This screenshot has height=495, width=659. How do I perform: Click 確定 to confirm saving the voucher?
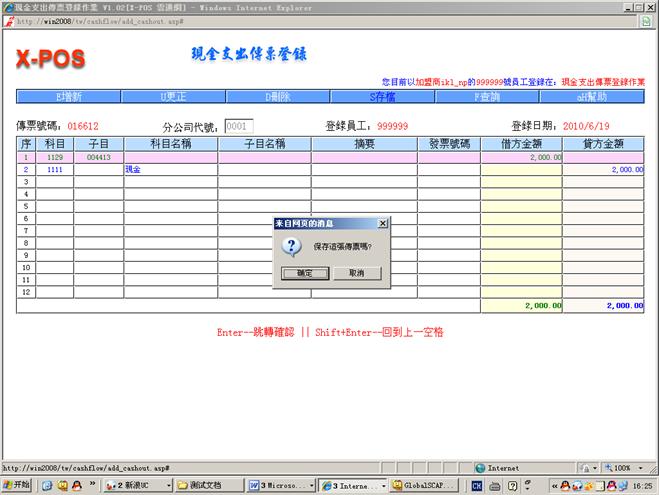(305, 273)
